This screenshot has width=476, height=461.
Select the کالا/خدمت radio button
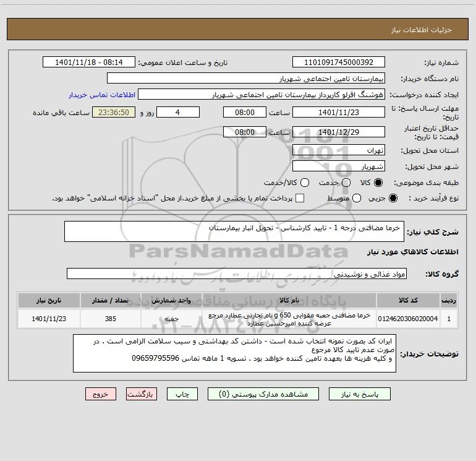[305, 183]
